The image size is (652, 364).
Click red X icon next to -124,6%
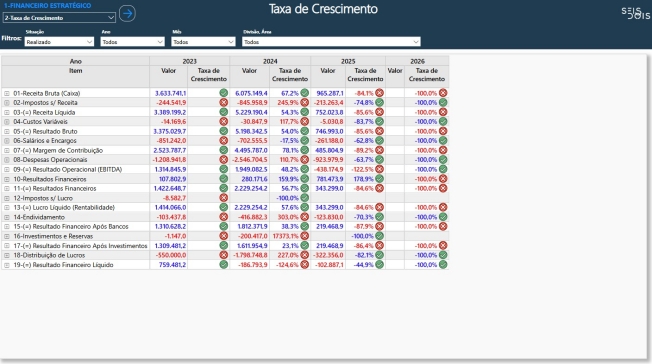pyautogui.click(x=305, y=265)
